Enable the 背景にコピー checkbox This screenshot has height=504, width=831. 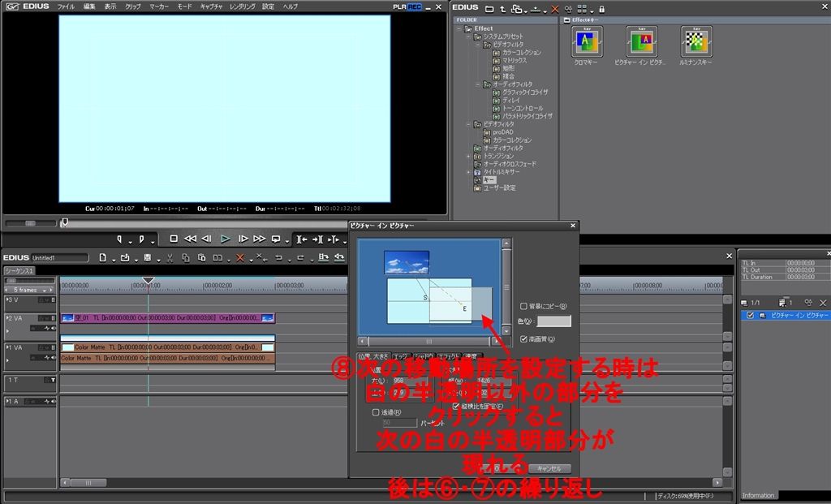523,307
